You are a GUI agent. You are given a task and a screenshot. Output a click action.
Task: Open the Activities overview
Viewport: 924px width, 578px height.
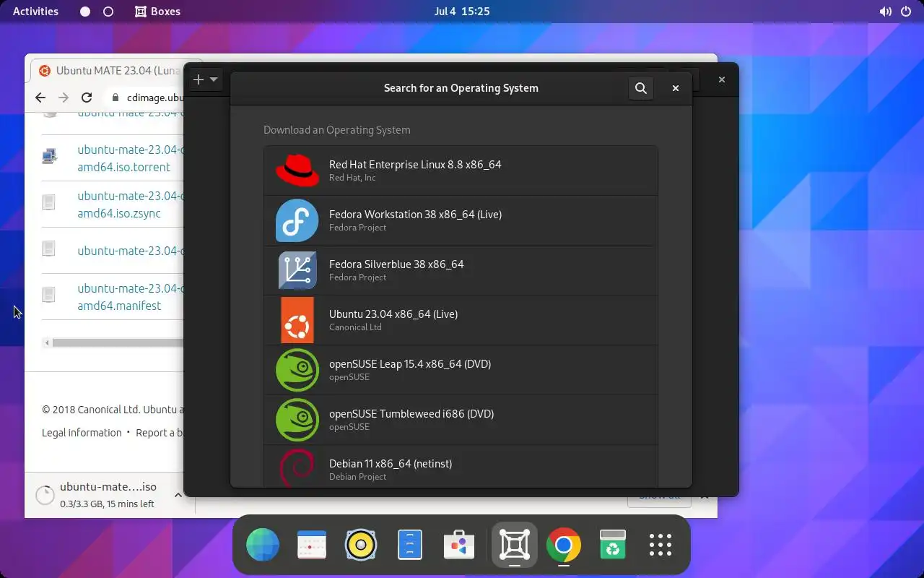[x=35, y=12]
